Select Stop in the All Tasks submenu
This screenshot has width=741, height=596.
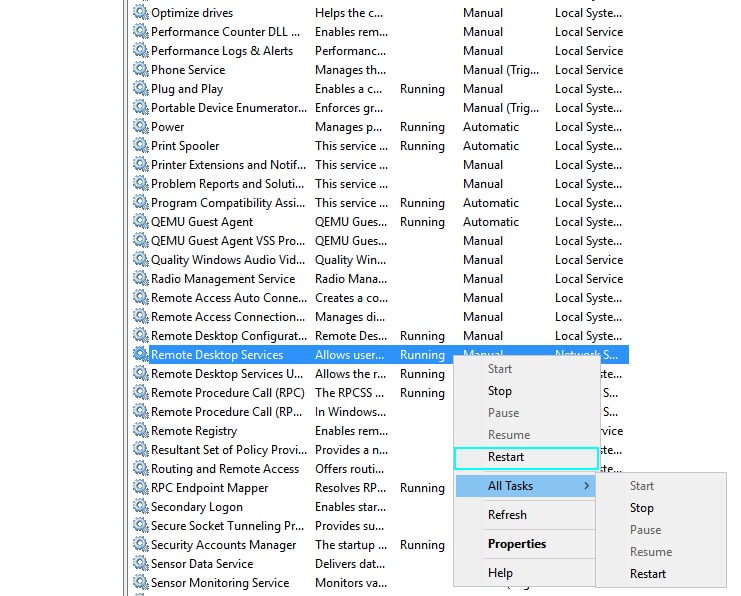click(x=642, y=508)
